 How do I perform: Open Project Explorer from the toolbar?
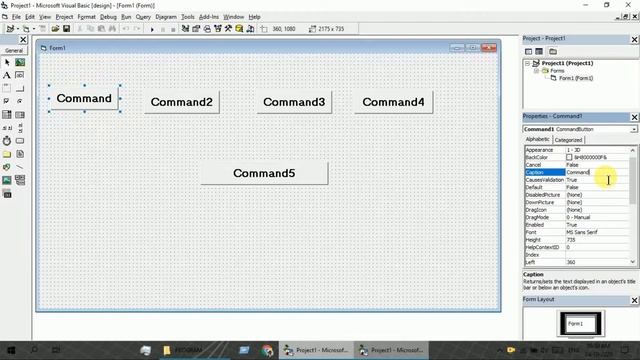[x=185, y=29]
